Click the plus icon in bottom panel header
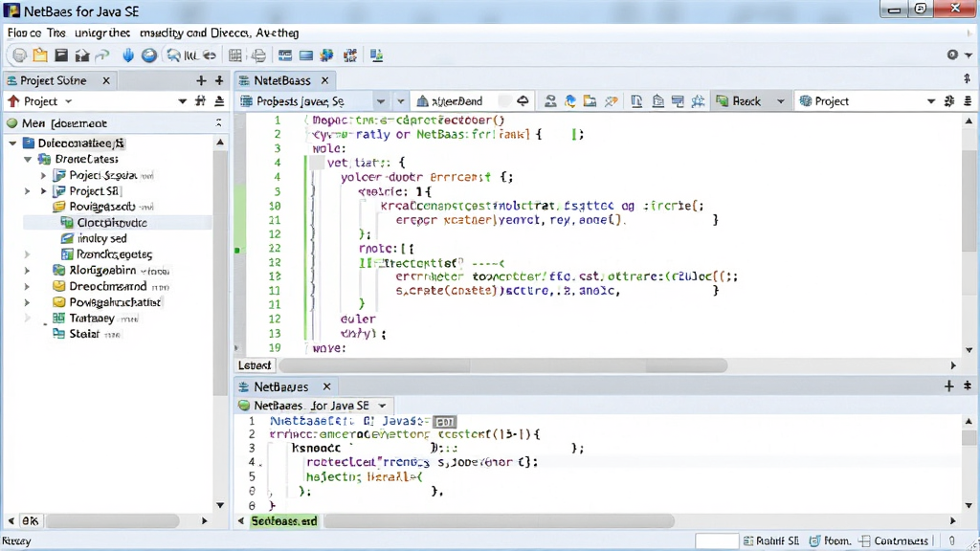The height and width of the screenshot is (551, 980). (948, 386)
